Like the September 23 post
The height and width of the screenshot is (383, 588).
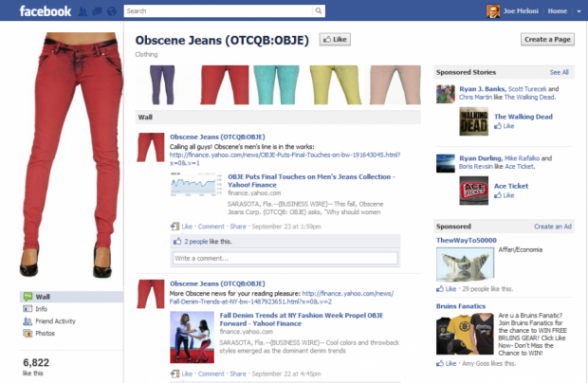coord(187,227)
